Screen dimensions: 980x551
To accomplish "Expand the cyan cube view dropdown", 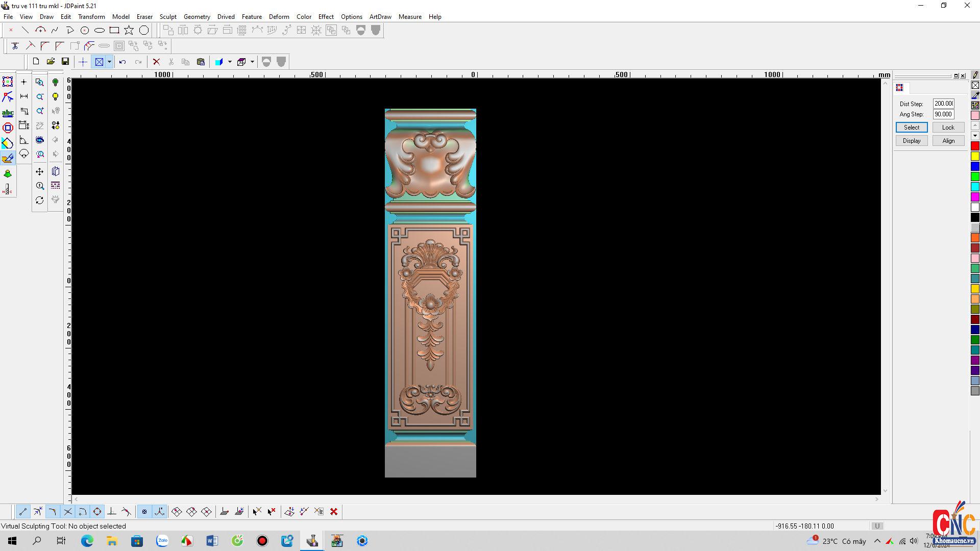I will point(230,62).
